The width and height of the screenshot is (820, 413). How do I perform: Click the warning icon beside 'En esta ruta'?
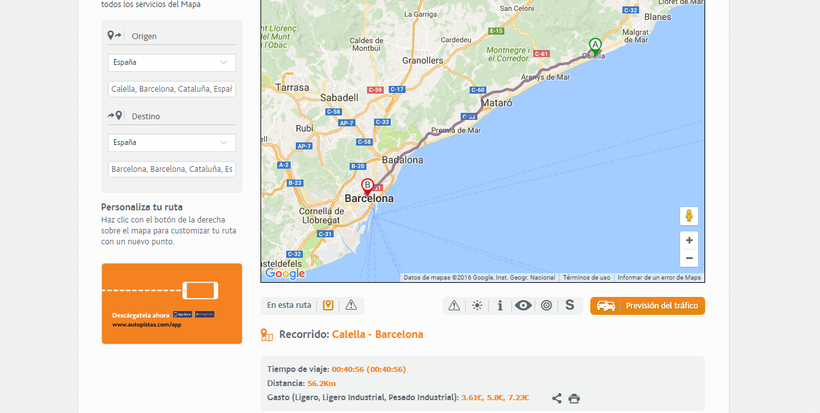[351, 305]
